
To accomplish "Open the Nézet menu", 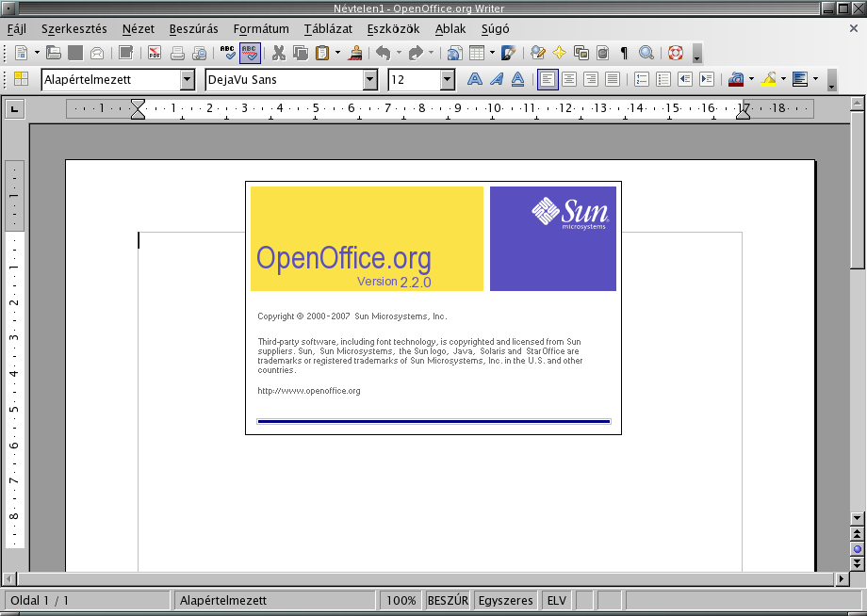I will [x=139, y=29].
